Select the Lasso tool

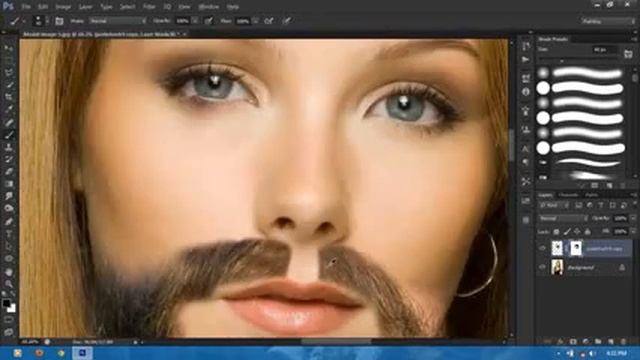pyautogui.click(x=9, y=73)
